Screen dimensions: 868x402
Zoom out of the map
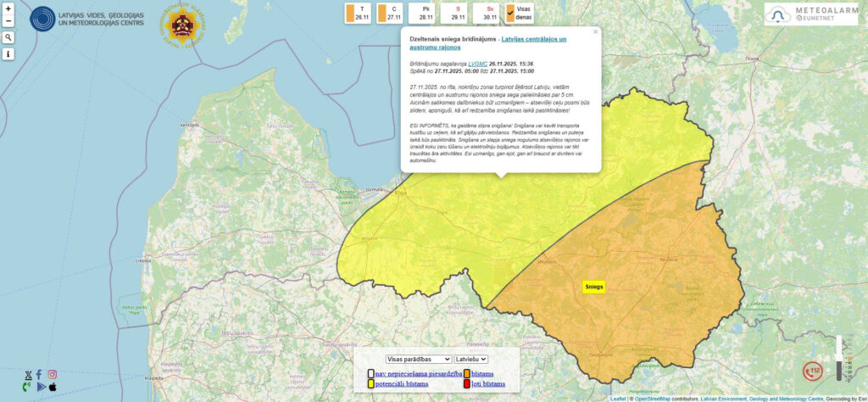click(8, 21)
